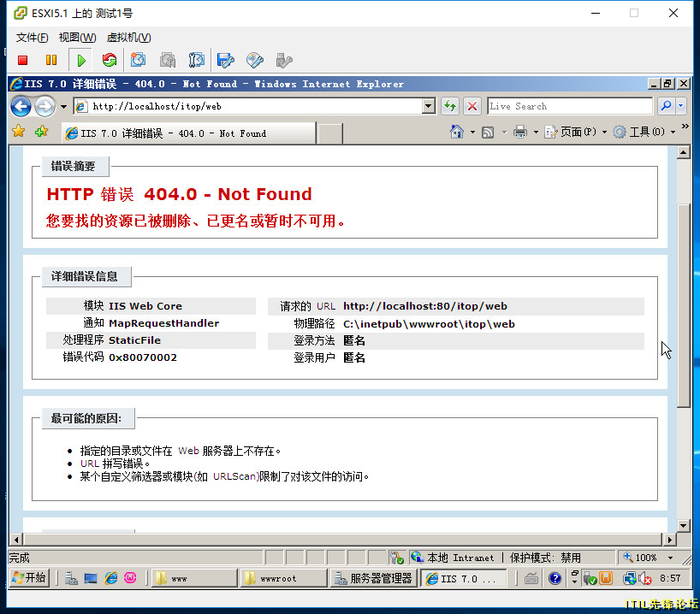Expand the command bar overflow chevron
Screen dimensions: 700x614
685,127
